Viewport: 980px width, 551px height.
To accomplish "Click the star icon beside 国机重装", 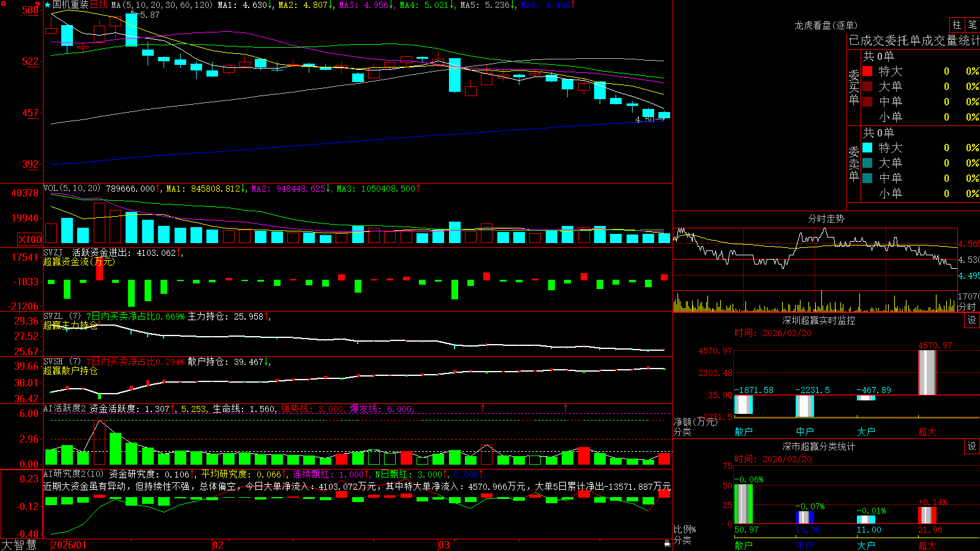I will click(x=48, y=5).
